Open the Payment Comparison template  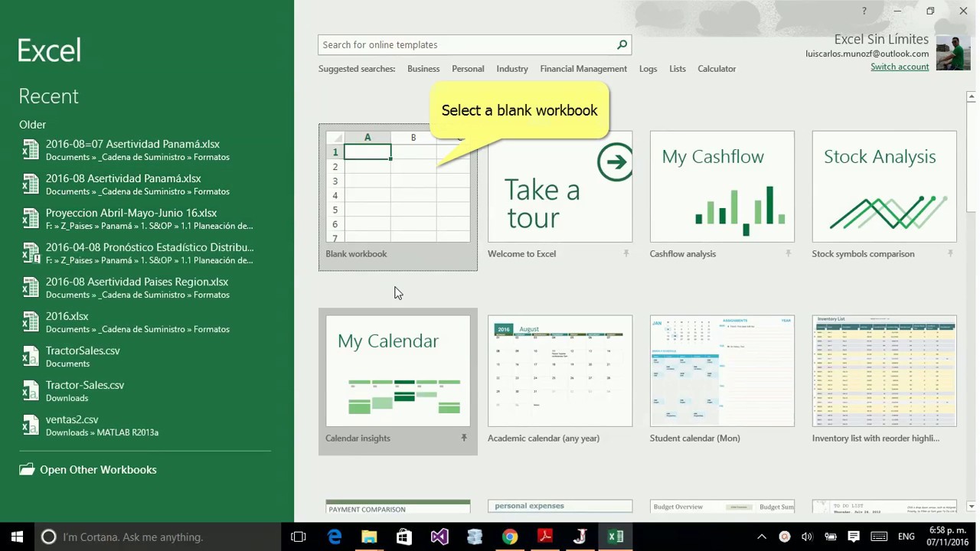pyautogui.click(x=398, y=507)
